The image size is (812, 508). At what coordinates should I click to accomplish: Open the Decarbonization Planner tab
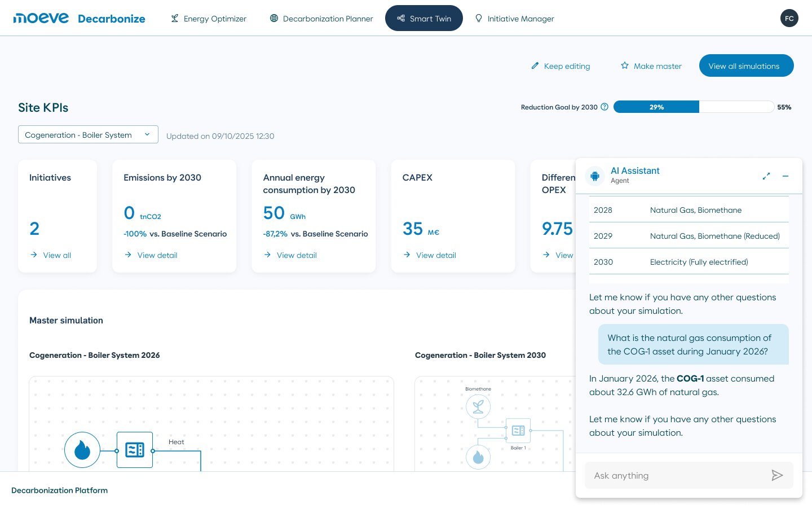coord(321,19)
